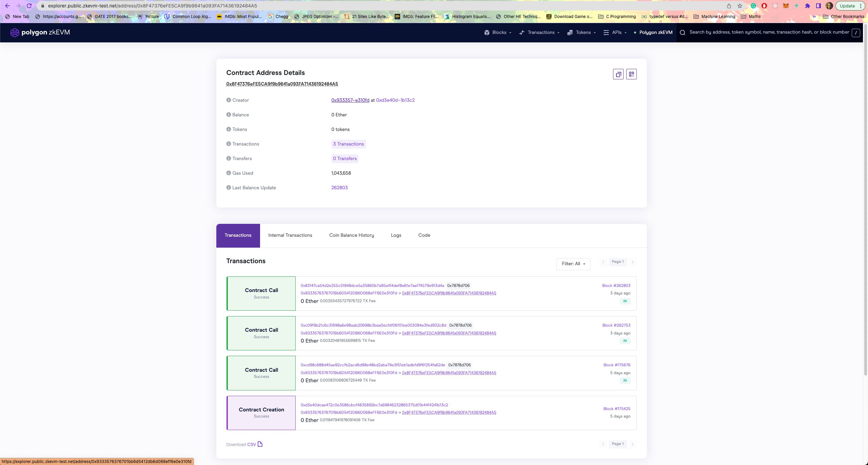The height and width of the screenshot is (465, 868).
Task: Go to next page using arrow
Action: tap(631, 262)
